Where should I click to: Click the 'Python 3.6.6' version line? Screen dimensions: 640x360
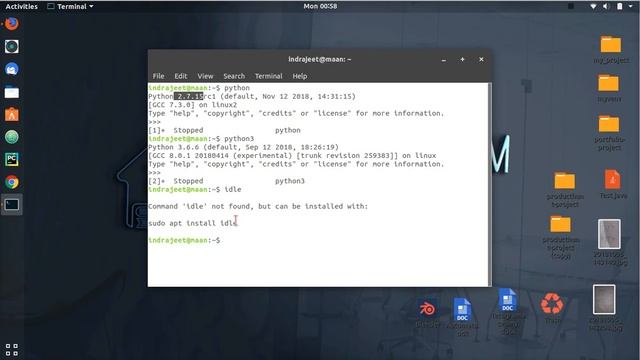pyautogui.click(x=243, y=147)
